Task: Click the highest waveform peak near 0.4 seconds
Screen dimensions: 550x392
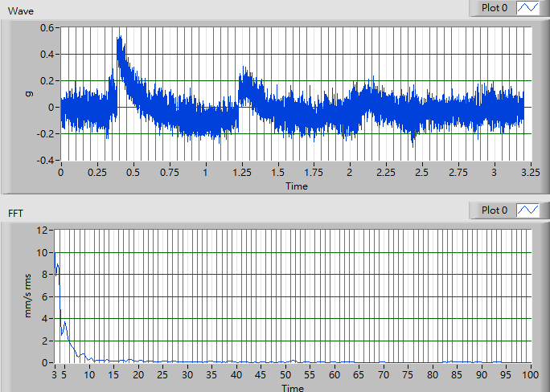Action: coord(120,37)
